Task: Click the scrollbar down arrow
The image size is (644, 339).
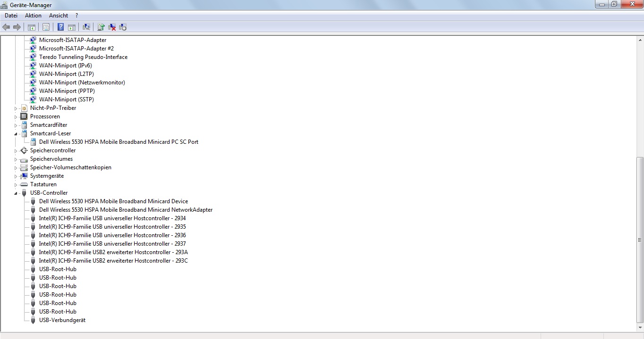Action: coord(640,328)
